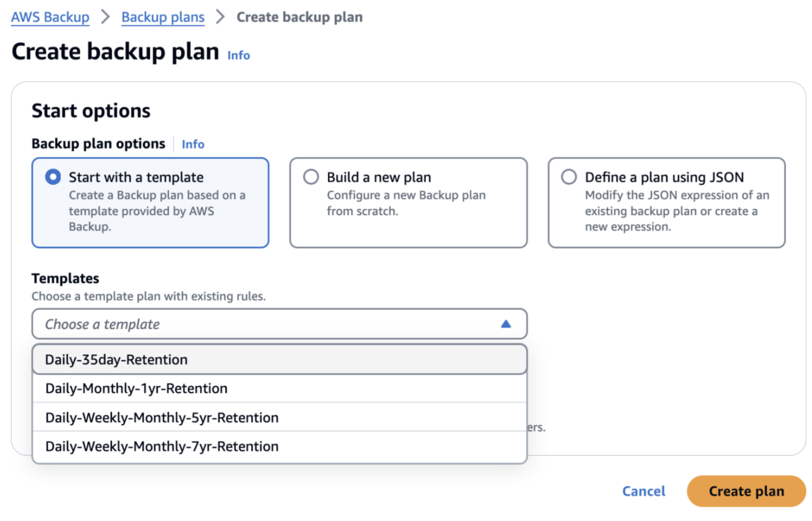Screen dimensions: 812x521
Task: Select the Build a new plan option
Action: click(311, 177)
